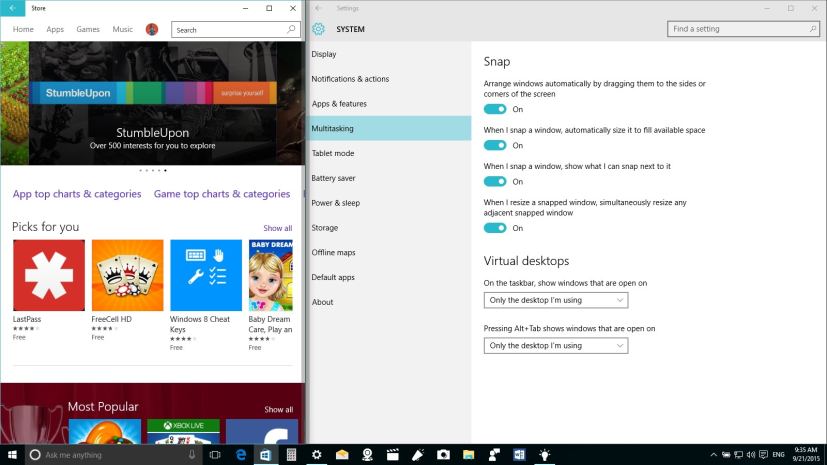
Task: Toggle Arrange windows automatically snap switch
Action: click(x=495, y=109)
